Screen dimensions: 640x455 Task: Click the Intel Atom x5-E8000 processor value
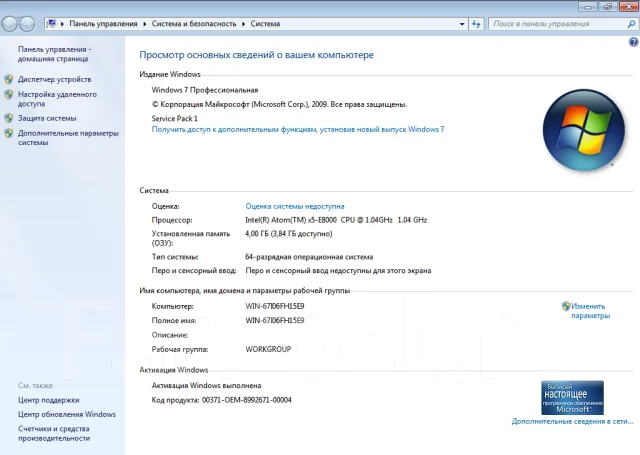[336, 220]
